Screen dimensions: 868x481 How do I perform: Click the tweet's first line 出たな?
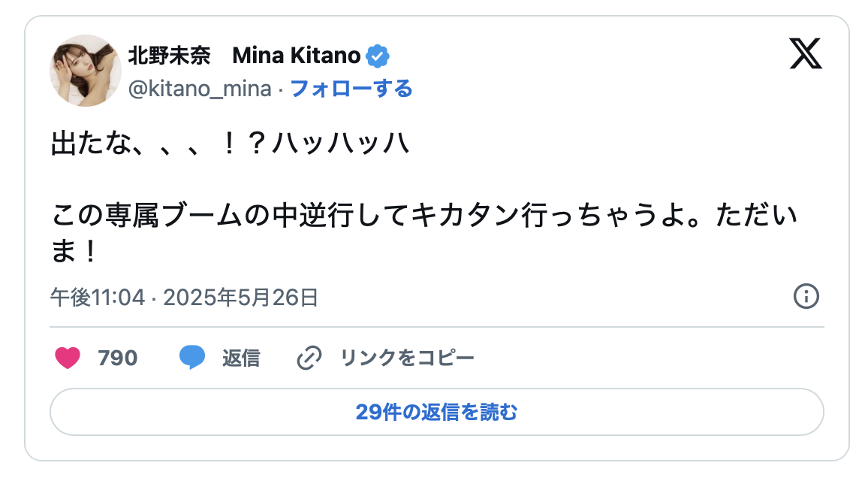click(229, 143)
